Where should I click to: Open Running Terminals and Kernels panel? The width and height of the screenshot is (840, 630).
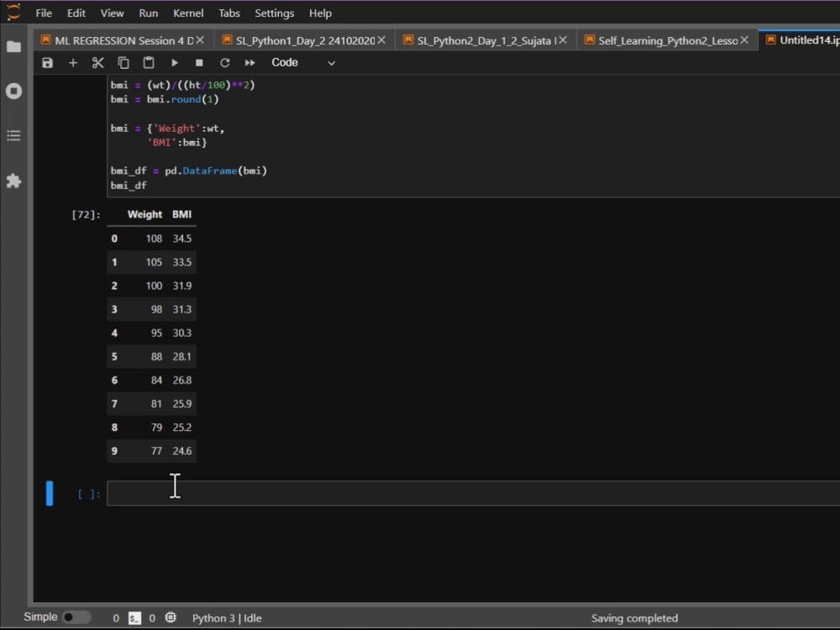14,91
